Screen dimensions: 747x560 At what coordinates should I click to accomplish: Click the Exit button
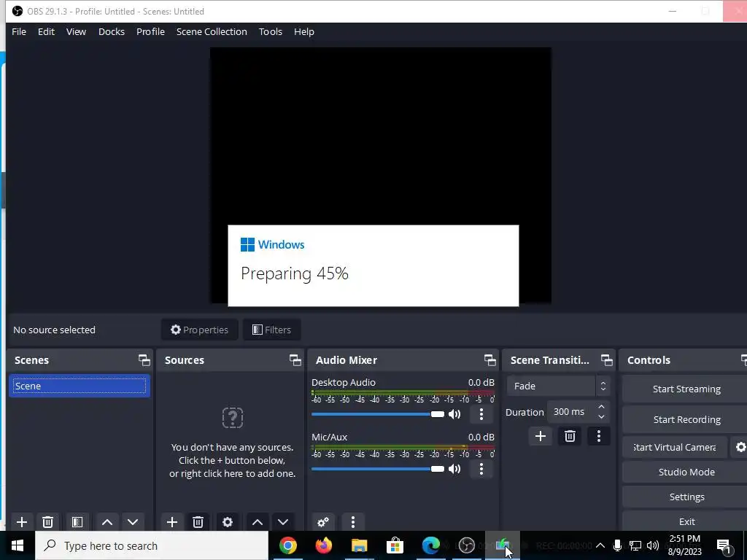[686, 521]
